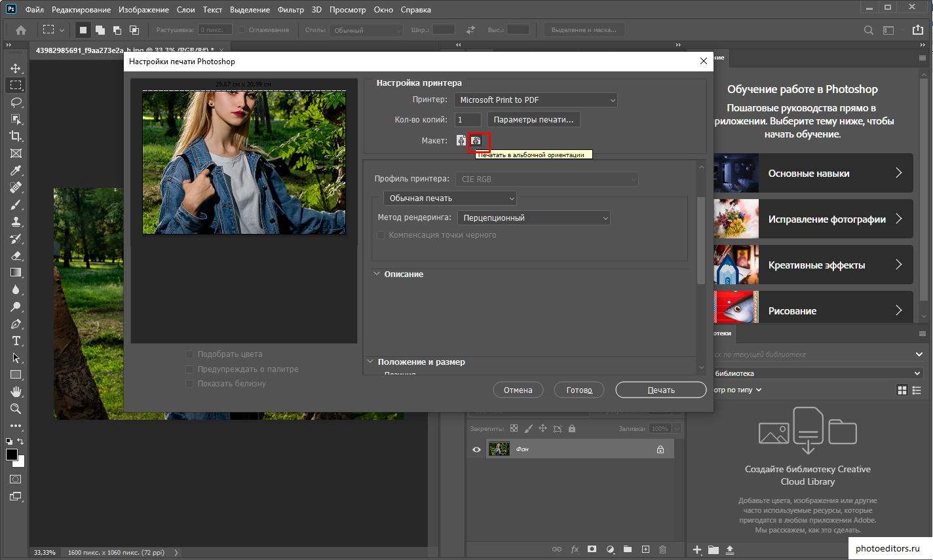Open Профиль принтера dropdown
The image size is (933, 560).
(x=547, y=179)
